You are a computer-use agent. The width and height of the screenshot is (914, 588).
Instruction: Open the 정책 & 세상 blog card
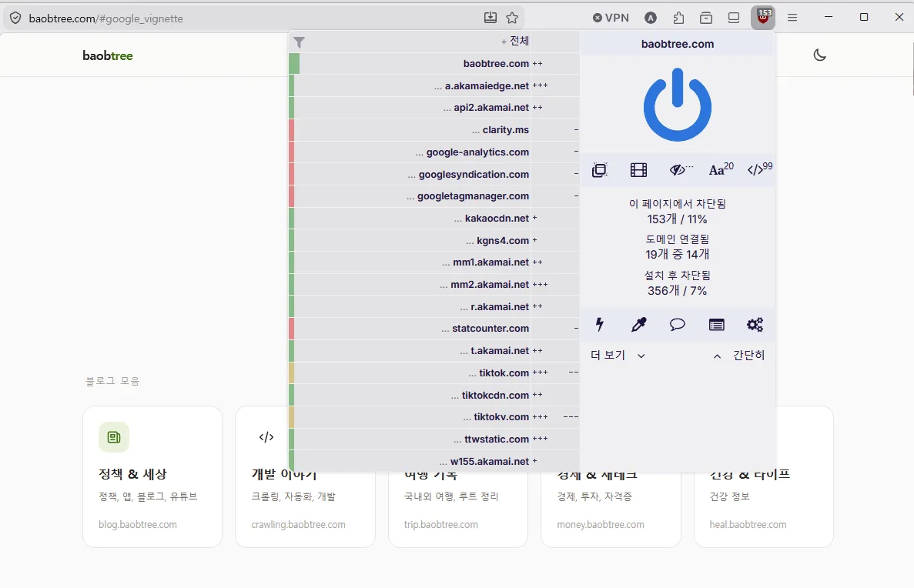[152, 476]
